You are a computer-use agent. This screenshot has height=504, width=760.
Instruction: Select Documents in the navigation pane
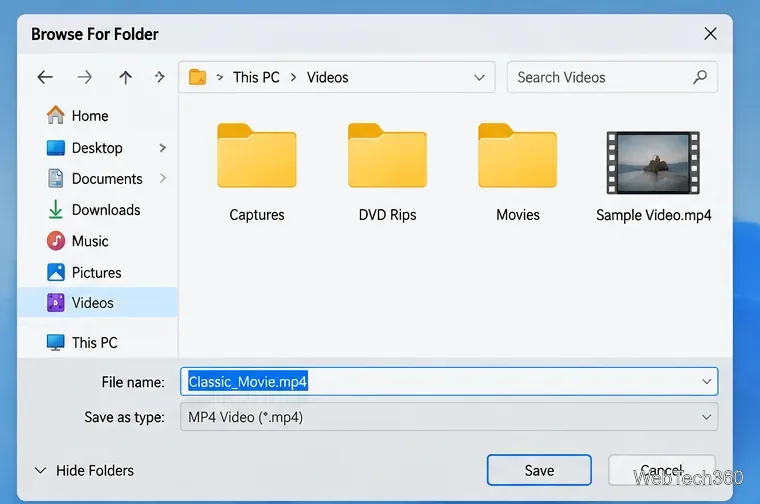tap(97, 178)
